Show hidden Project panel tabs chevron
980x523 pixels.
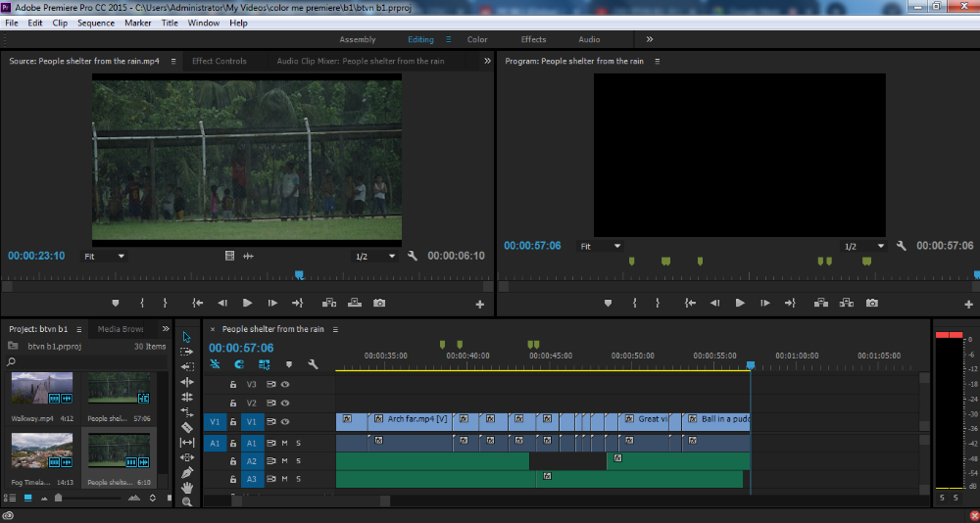[x=166, y=329]
